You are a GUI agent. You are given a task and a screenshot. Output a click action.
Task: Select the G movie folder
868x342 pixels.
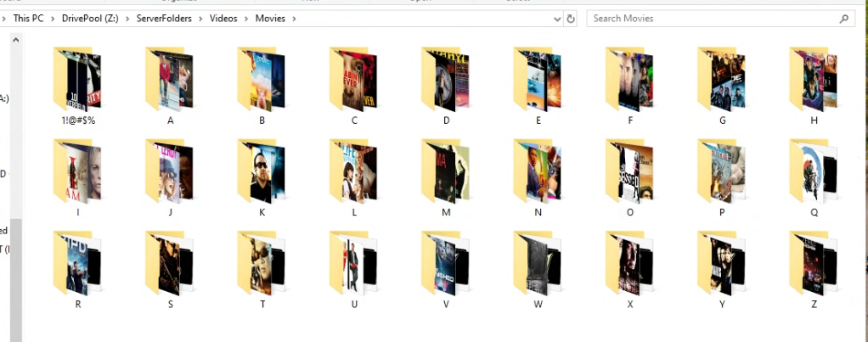pyautogui.click(x=721, y=80)
